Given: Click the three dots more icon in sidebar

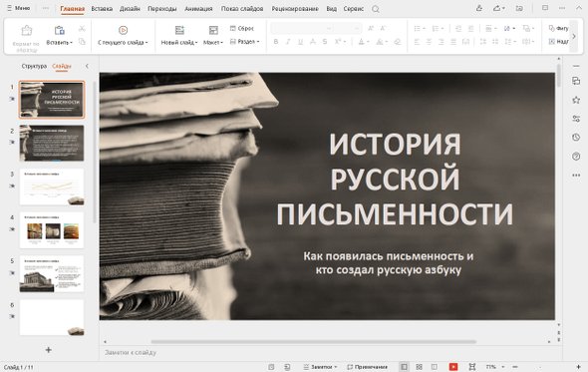Looking at the screenshot, I should point(576,175).
